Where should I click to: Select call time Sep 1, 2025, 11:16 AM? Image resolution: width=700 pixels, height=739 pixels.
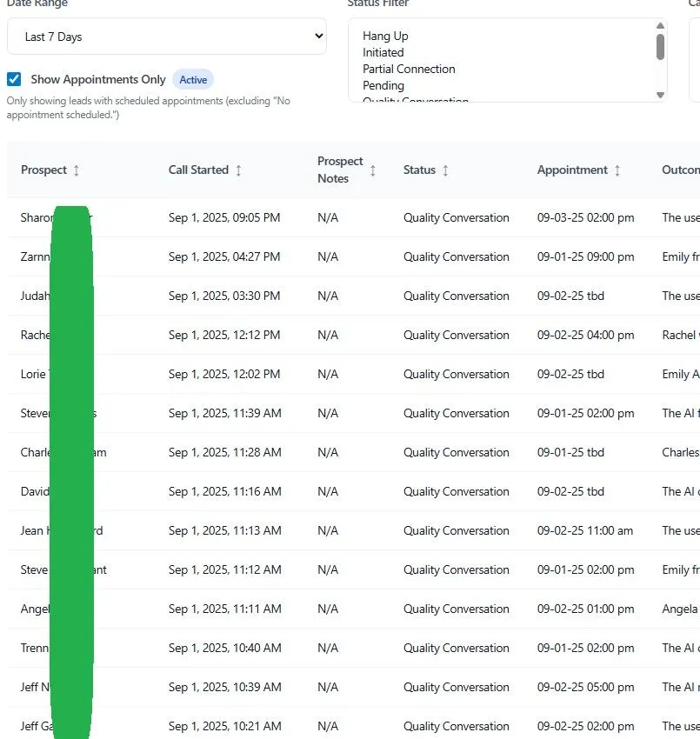[x=225, y=491]
